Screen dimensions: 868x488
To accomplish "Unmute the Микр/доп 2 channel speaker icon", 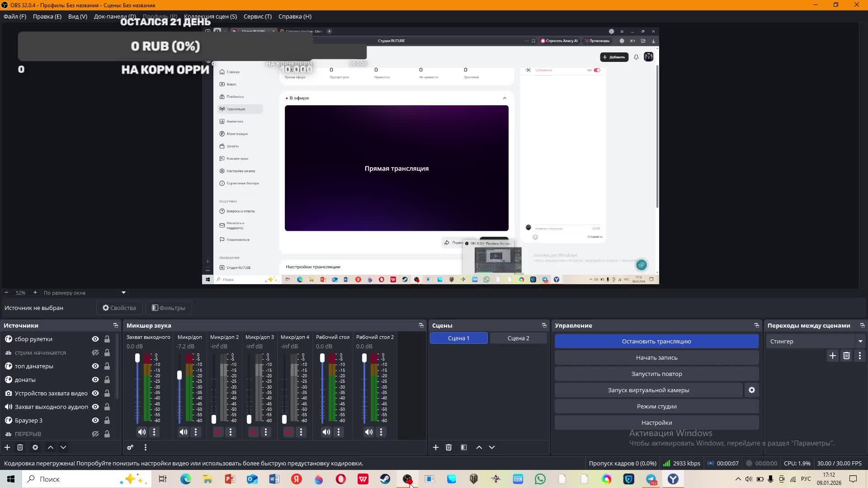I will (218, 432).
